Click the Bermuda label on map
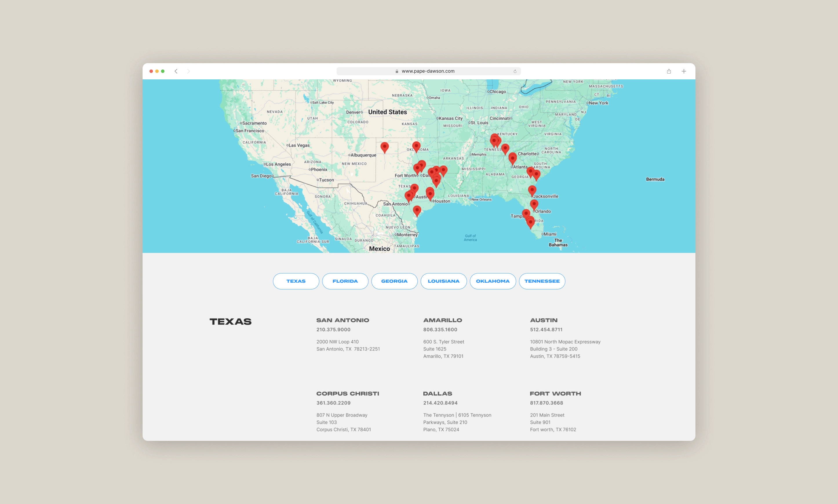The image size is (838, 504). pos(655,179)
